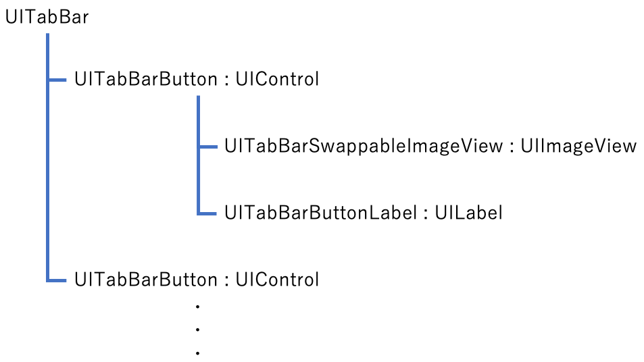Click the main blue vertical line under UITabBar
644x362 pixels.
point(48,176)
